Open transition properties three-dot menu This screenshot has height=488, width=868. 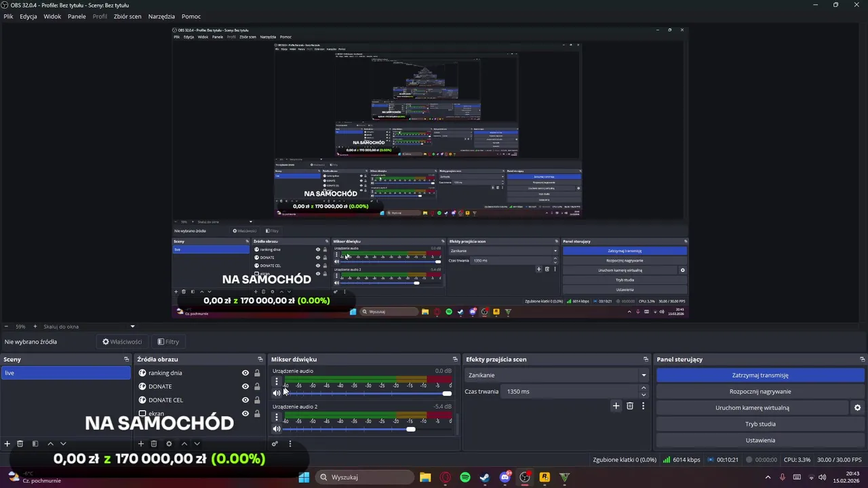point(643,406)
